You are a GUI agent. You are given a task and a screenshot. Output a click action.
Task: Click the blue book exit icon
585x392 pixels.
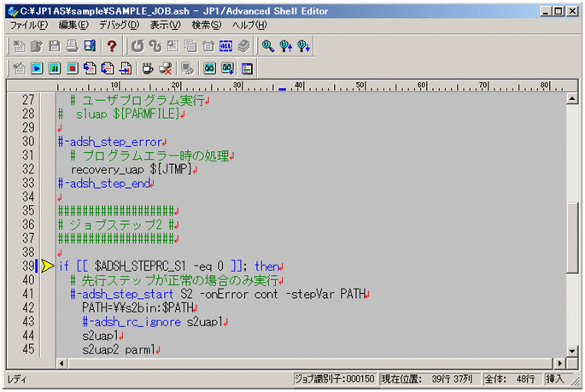point(90,46)
